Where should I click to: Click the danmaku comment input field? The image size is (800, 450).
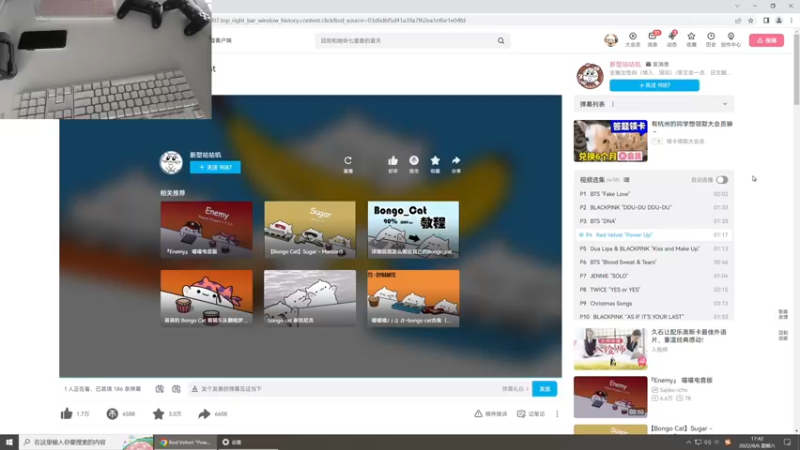coord(350,389)
